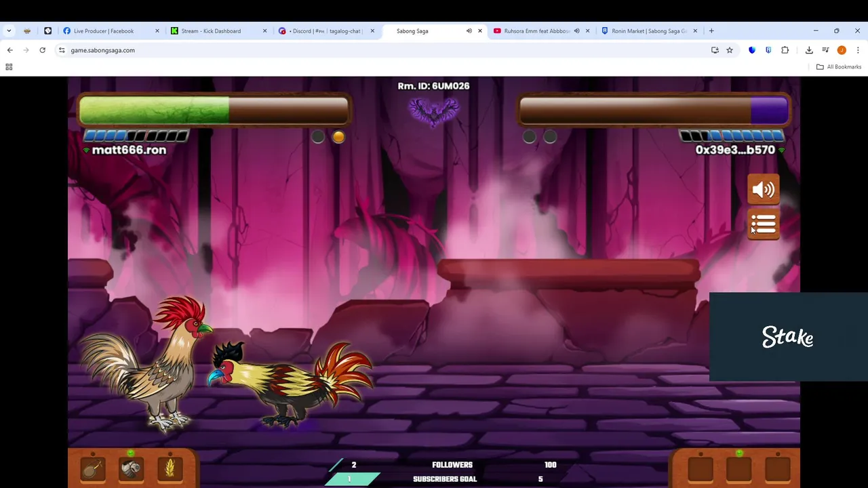
Task: Click the FOLLOWERS counter label
Action: [x=452, y=464]
